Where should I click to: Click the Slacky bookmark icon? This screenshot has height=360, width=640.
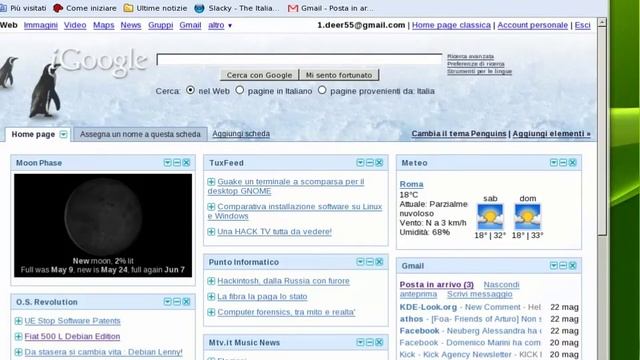[199, 8]
